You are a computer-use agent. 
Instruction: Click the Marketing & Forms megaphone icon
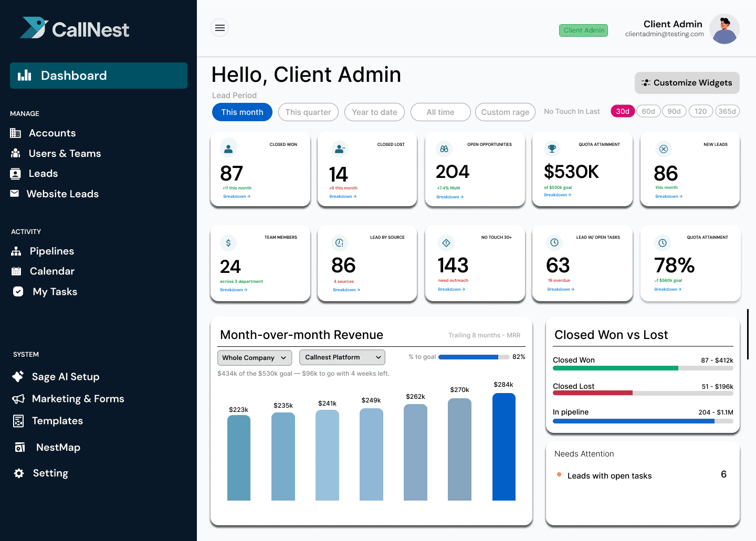point(18,399)
